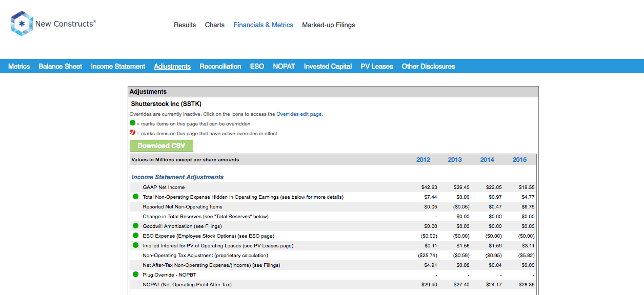The height and width of the screenshot is (295, 644).
Task: Click the $28.35 NOPAT value for 2015
Action: pos(527,285)
